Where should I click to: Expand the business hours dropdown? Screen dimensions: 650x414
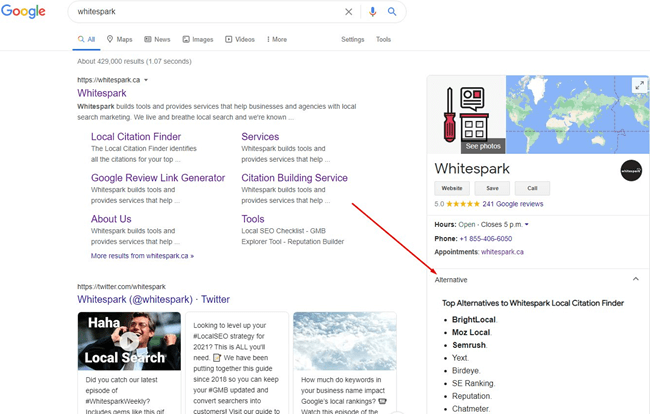(527, 224)
